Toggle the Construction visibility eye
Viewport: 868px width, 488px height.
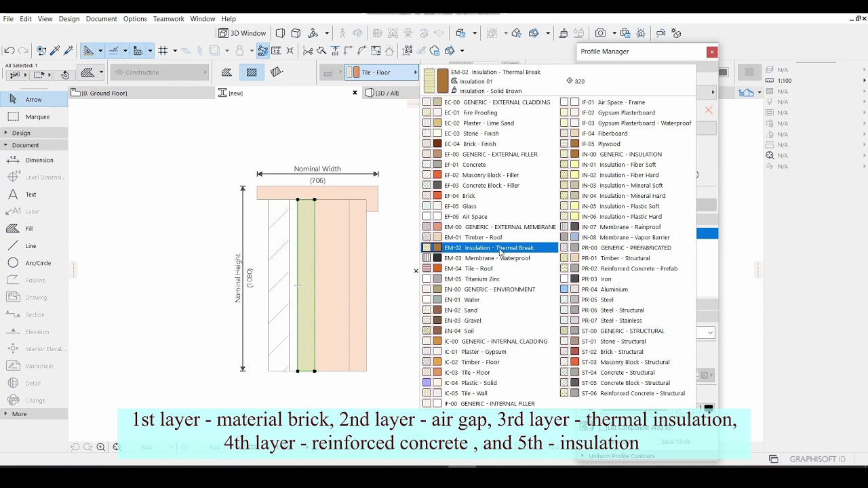click(119, 73)
